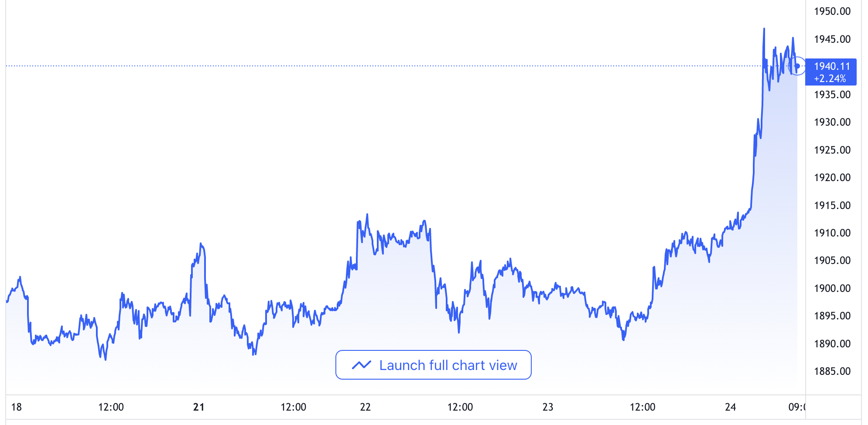Click the 1910.00 price axis label
This screenshot has width=868, height=425.
coord(832,233)
